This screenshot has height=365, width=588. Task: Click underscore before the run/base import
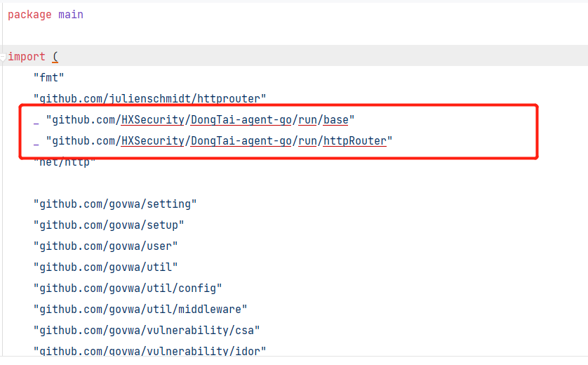[x=36, y=123]
